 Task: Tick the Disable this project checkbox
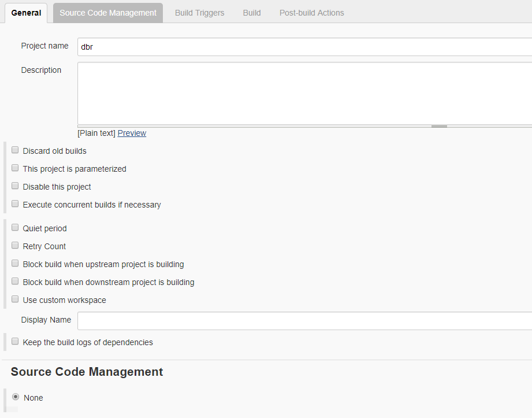[16, 186]
